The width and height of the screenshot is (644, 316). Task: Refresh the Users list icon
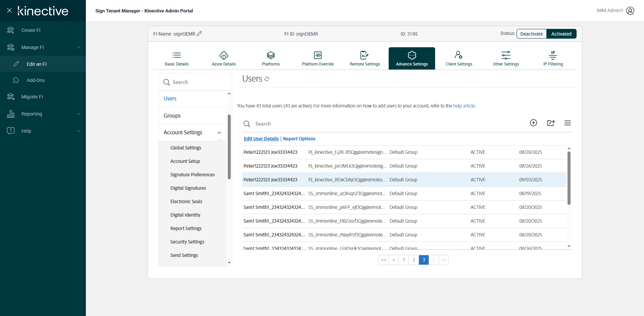[267, 79]
